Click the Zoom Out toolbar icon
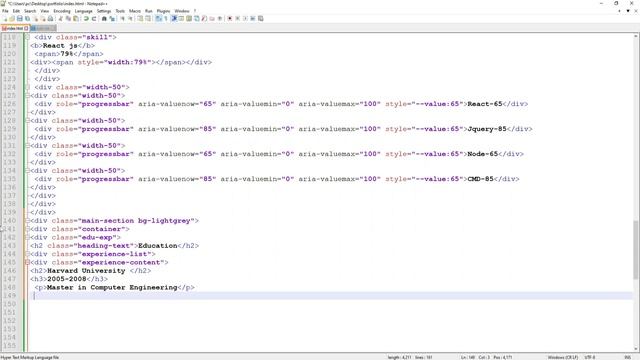Viewport: 640px width, 360px height. point(131,18)
